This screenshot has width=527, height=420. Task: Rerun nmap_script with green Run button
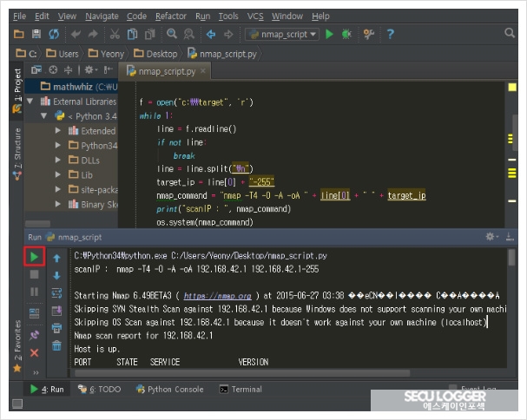34,257
